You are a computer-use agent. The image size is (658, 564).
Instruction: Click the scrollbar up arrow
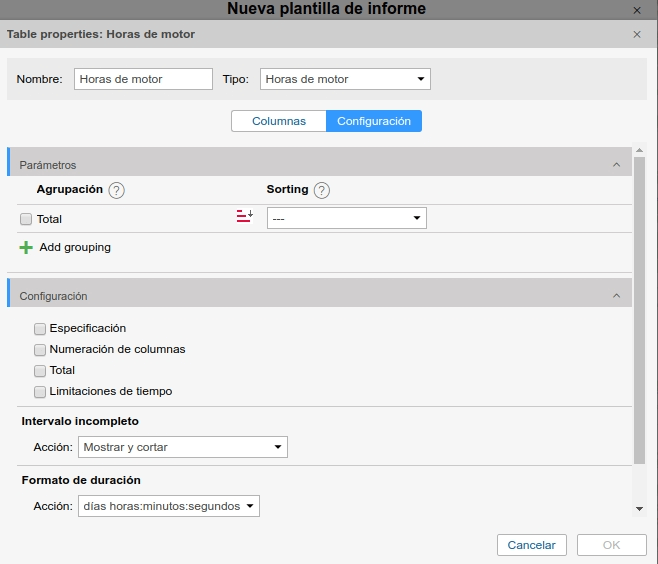pyautogui.click(x=639, y=150)
